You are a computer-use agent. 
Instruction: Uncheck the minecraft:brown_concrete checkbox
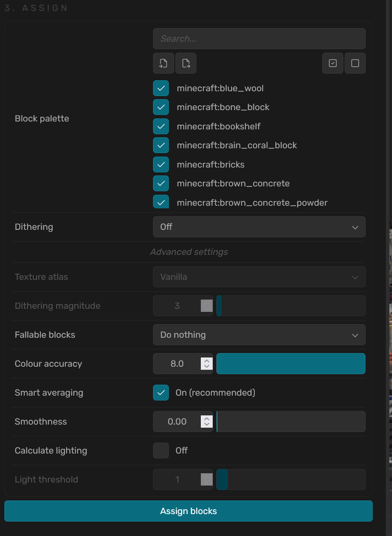pos(161,183)
